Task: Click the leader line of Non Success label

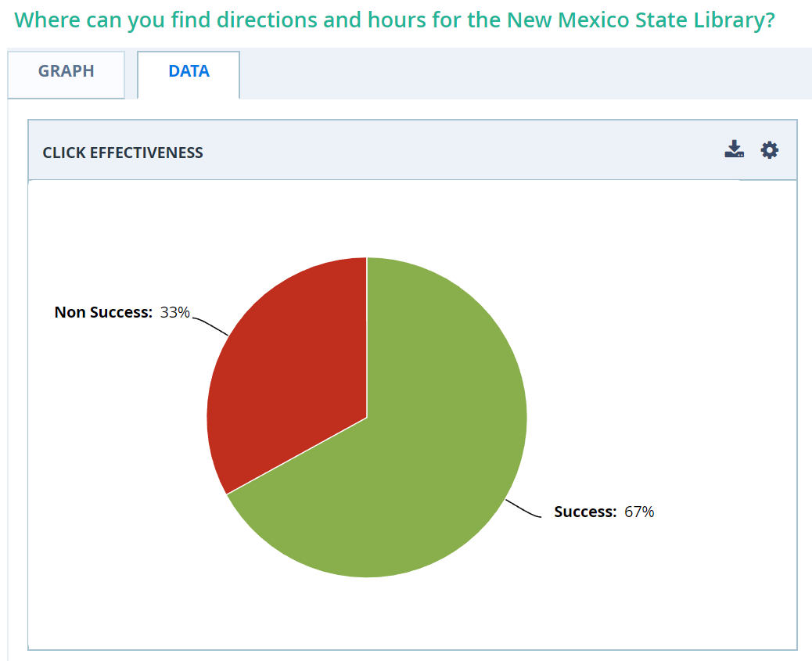Action: click(210, 324)
